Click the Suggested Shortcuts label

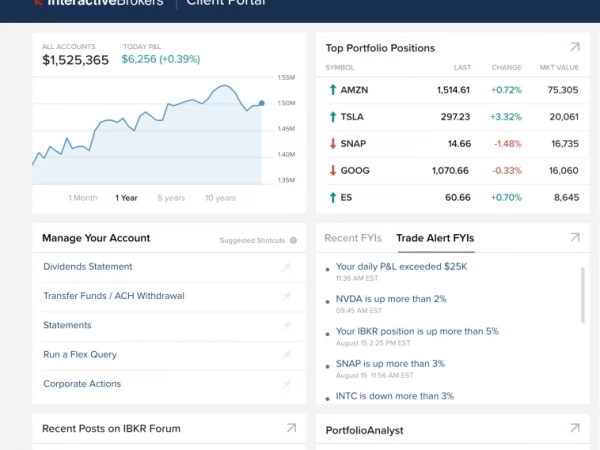pyautogui.click(x=252, y=240)
